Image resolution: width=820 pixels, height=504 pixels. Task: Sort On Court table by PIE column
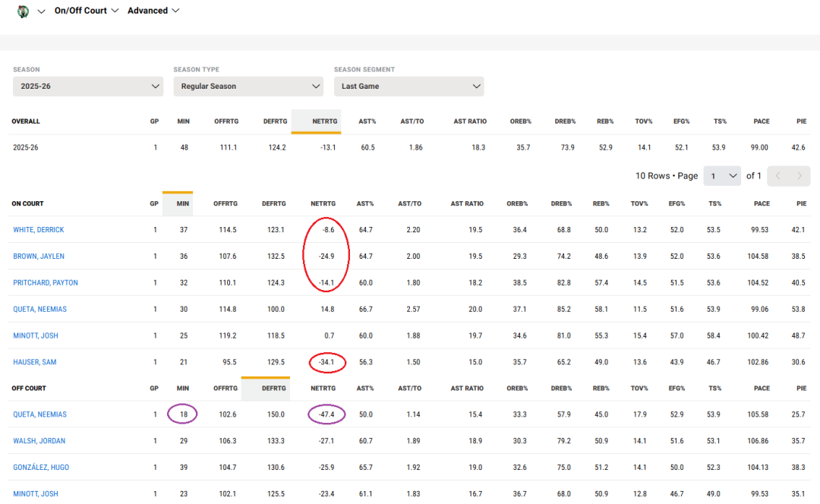801,204
